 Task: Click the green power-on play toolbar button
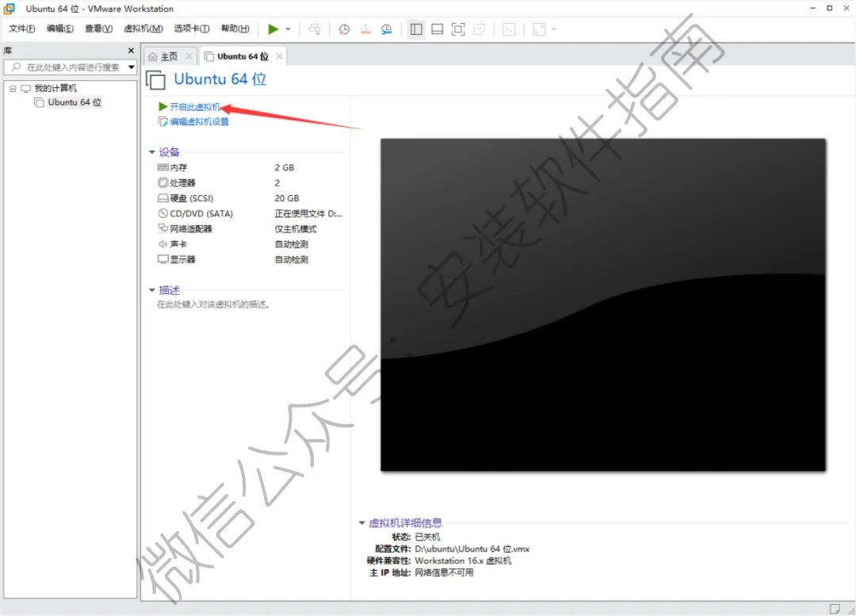click(x=273, y=29)
